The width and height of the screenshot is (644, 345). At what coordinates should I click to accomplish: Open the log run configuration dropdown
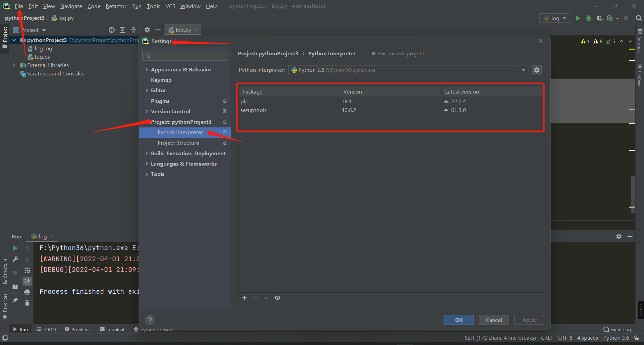pyautogui.click(x=555, y=18)
